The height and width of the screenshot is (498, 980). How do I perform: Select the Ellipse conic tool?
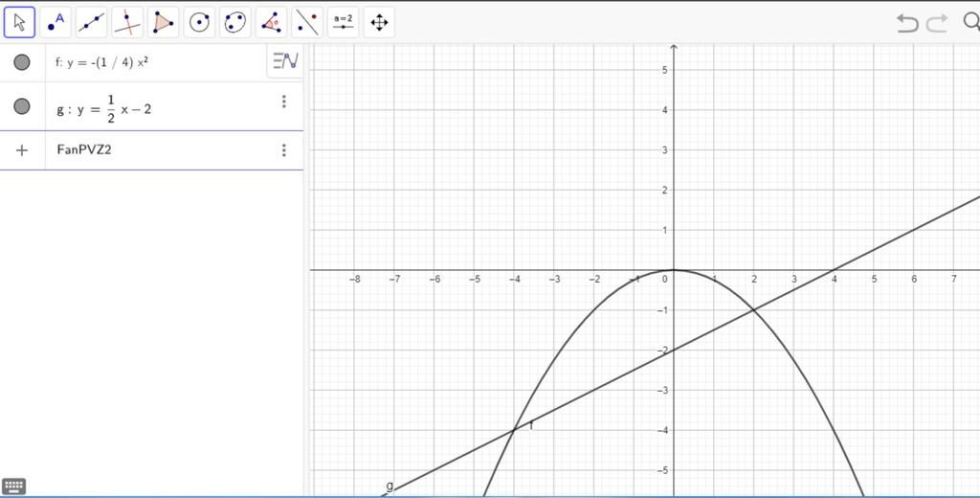click(235, 21)
